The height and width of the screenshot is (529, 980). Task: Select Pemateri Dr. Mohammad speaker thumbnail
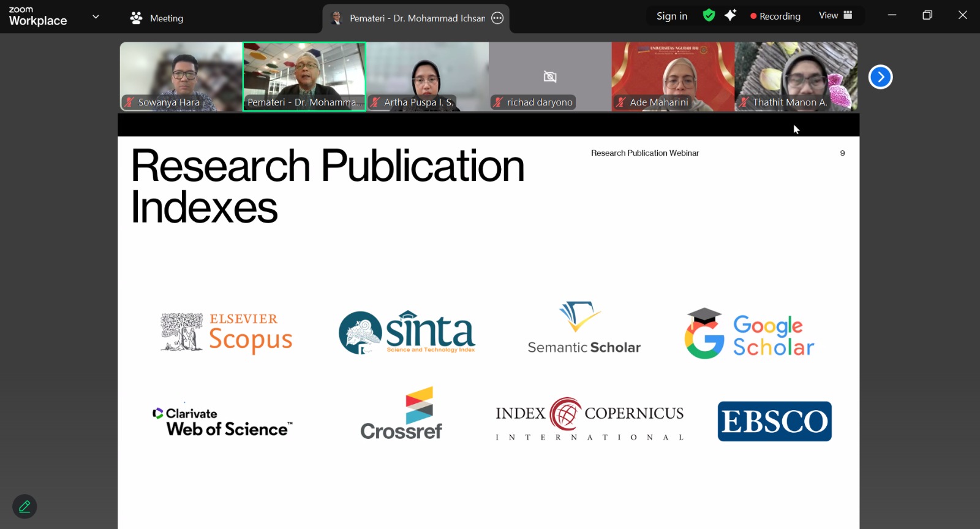[304, 77]
